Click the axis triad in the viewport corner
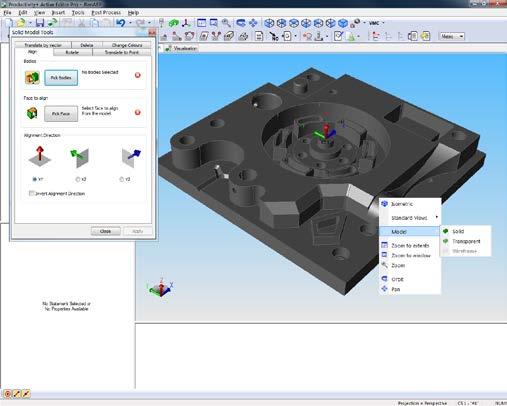This screenshot has height=406, width=507. click(x=160, y=287)
